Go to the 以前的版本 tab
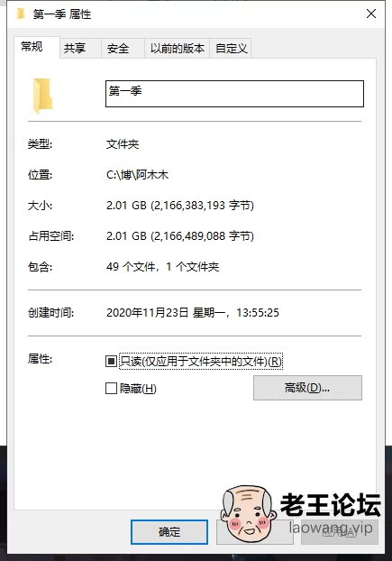 tap(177, 48)
